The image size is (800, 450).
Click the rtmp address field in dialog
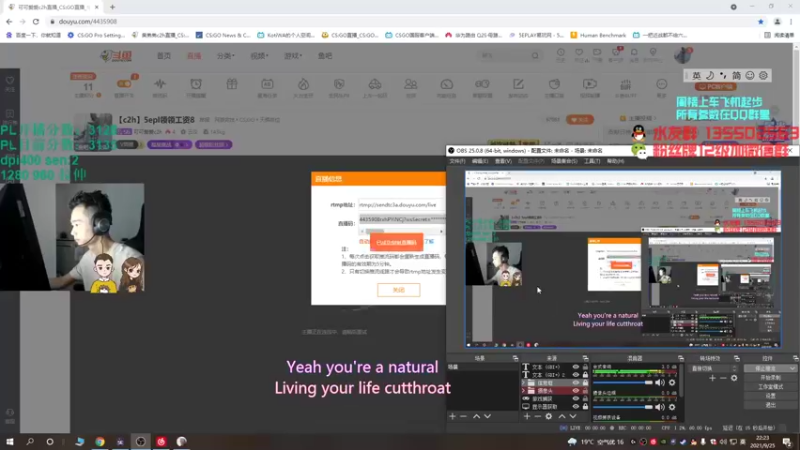[x=401, y=205]
